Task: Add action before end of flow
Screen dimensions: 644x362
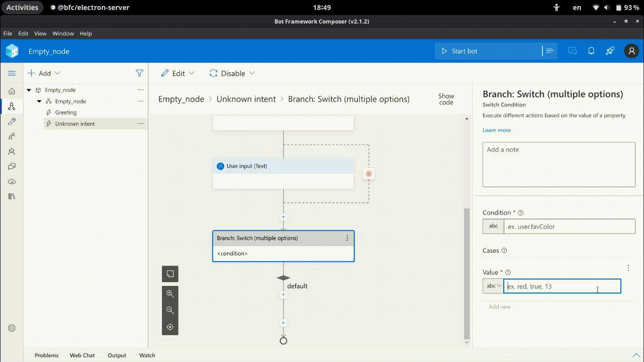Action: point(283,323)
